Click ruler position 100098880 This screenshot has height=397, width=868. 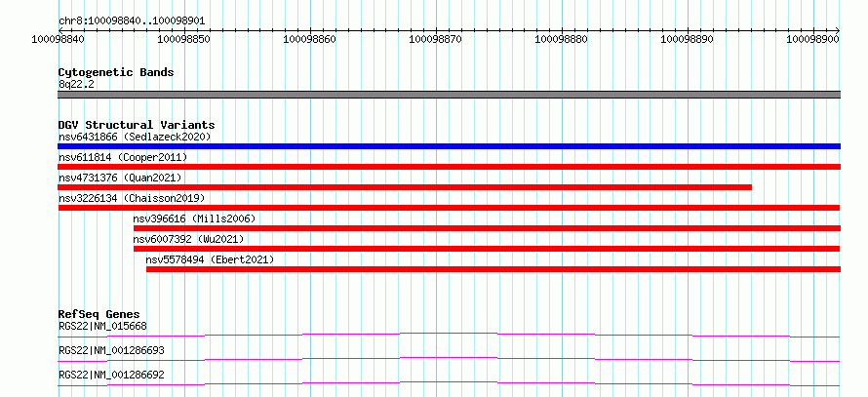[562, 39]
